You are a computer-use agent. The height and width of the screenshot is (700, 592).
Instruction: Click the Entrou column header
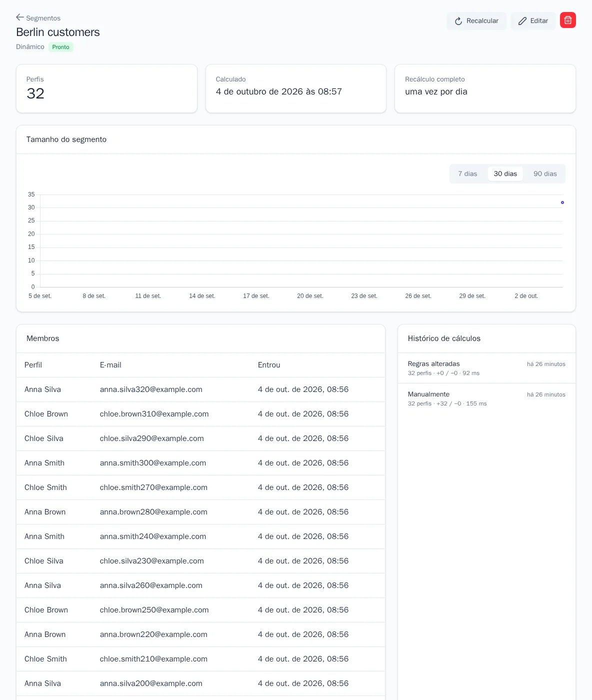pyautogui.click(x=269, y=365)
